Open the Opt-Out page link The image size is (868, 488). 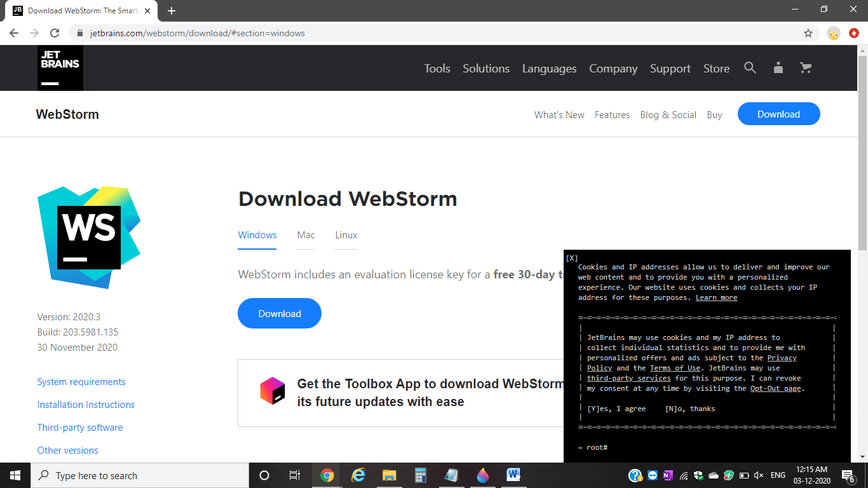click(775, 388)
